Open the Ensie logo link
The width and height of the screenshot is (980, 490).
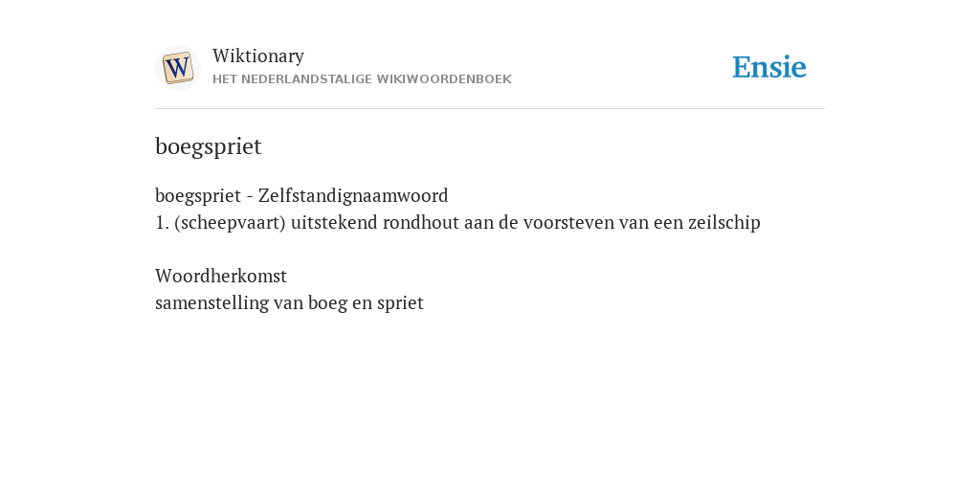tap(769, 67)
